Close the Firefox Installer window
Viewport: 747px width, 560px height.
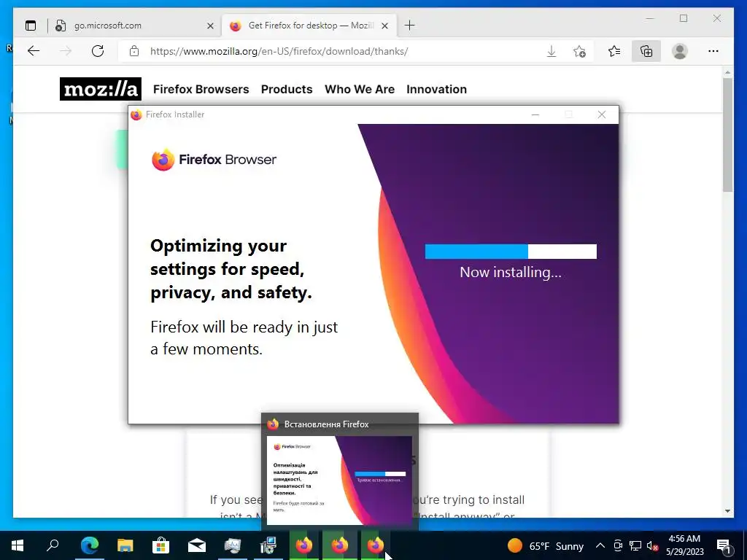(602, 114)
